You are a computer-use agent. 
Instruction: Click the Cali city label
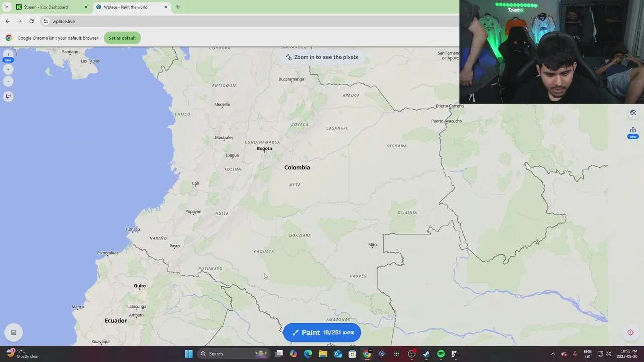tap(195, 183)
